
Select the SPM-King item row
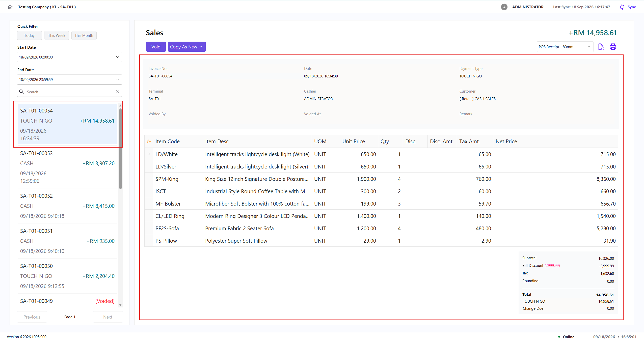point(381,179)
